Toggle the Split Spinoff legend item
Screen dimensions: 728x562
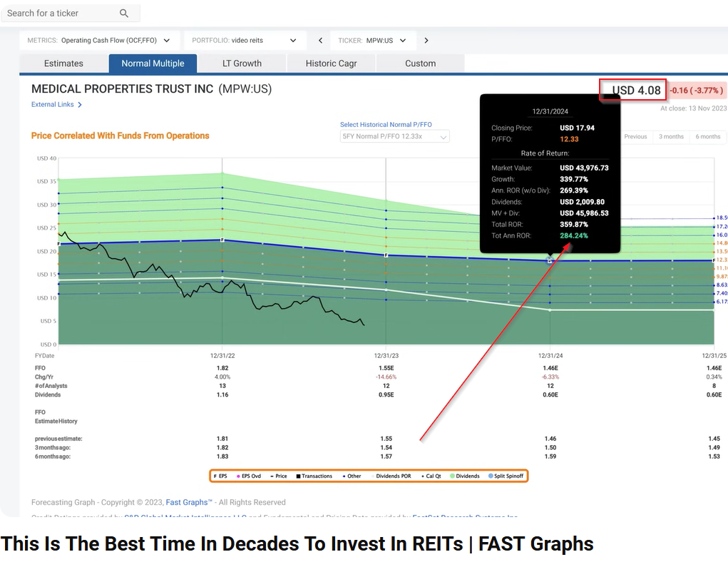[506, 476]
